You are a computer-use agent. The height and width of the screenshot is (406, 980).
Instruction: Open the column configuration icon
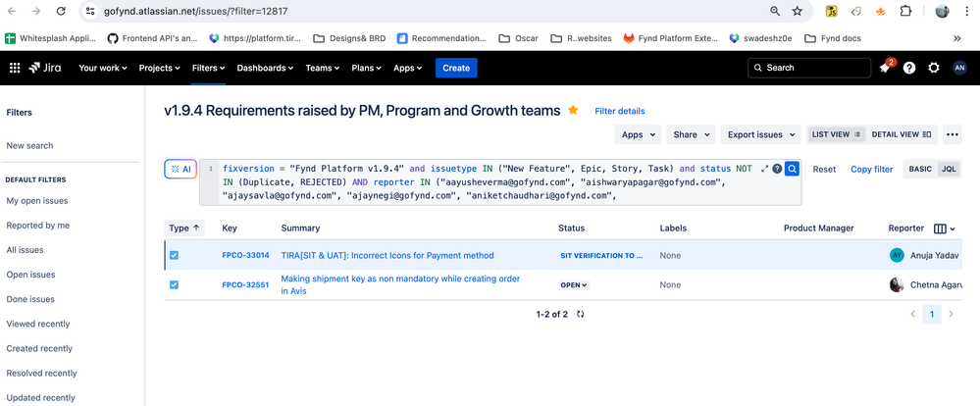pos(944,228)
